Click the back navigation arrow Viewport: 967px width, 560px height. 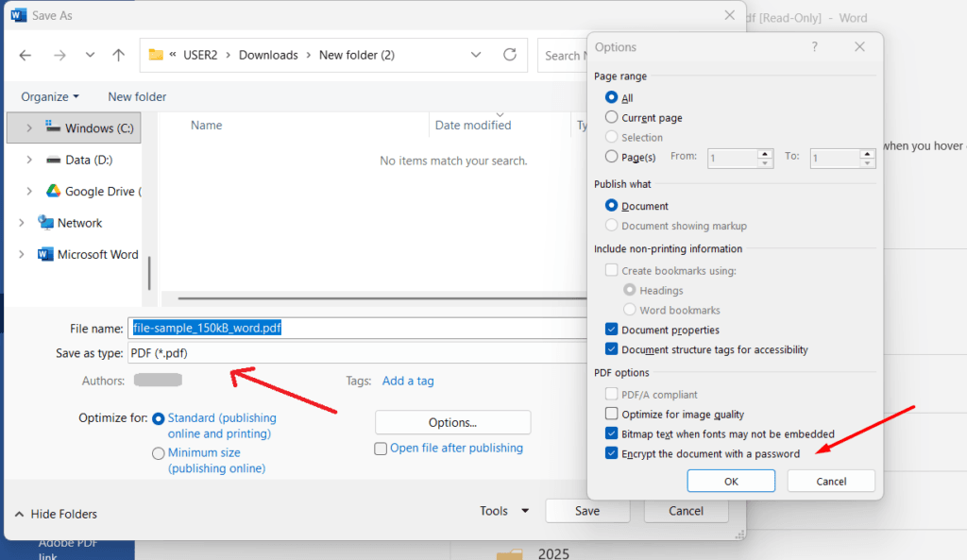[x=25, y=55]
